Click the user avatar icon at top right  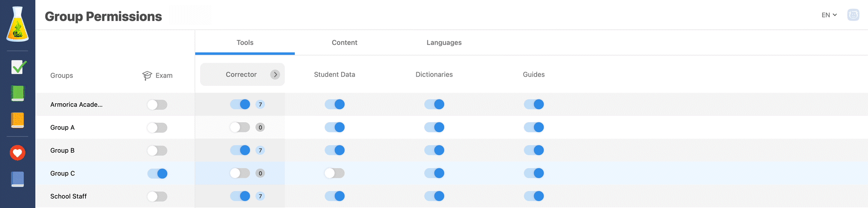click(x=854, y=15)
